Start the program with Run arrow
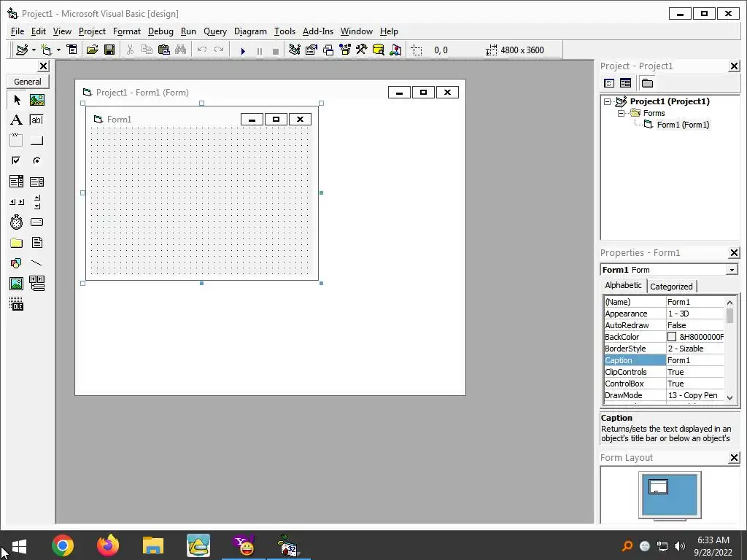Image resolution: width=747 pixels, height=560 pixels. point(243,50)
